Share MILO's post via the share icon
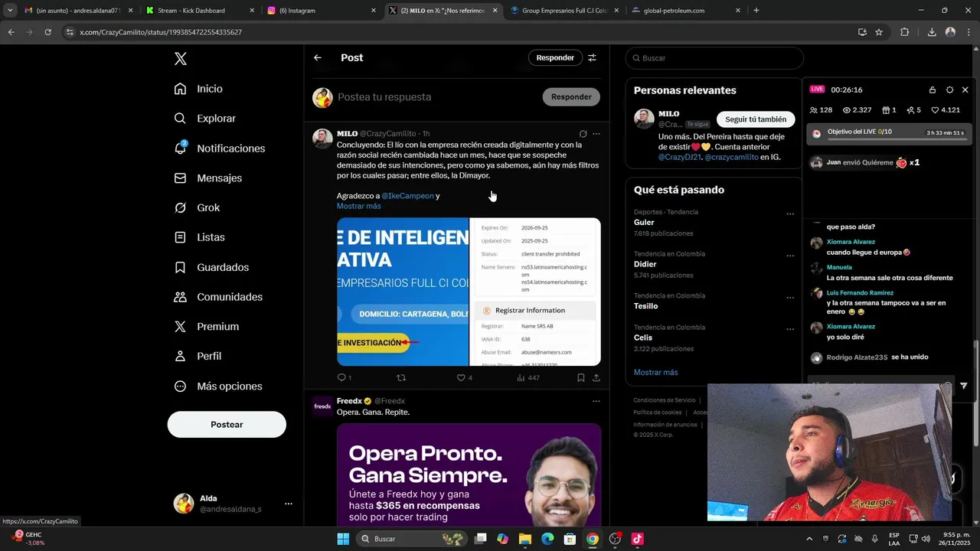This screenshot has height=551, width=980. [596, 377]
